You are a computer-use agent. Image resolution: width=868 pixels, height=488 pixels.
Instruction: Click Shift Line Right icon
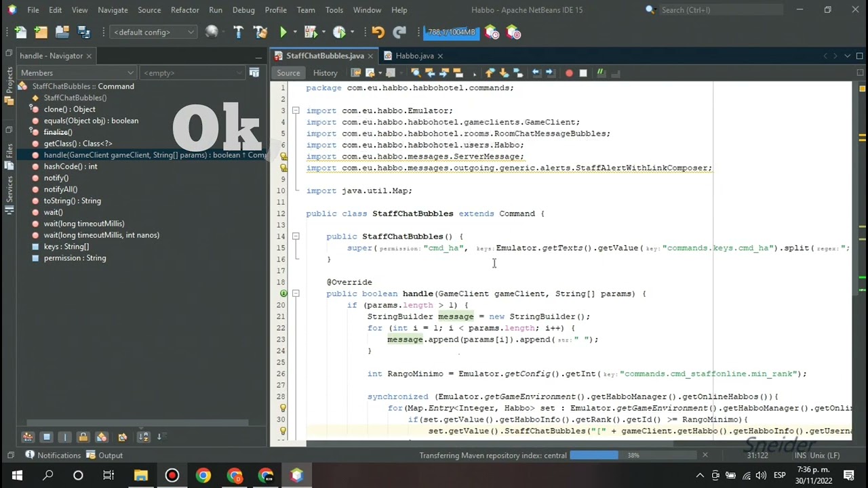(551, 73)
